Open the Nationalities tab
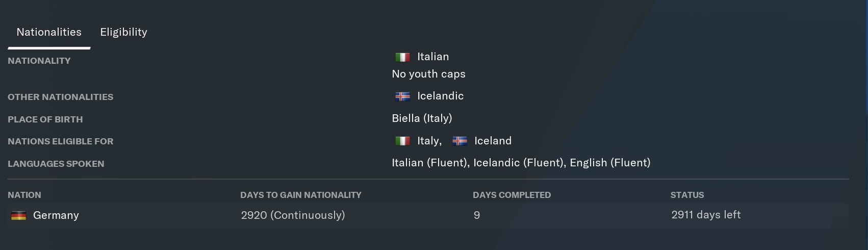Screen dimensions: 868x250 point(49,32)
